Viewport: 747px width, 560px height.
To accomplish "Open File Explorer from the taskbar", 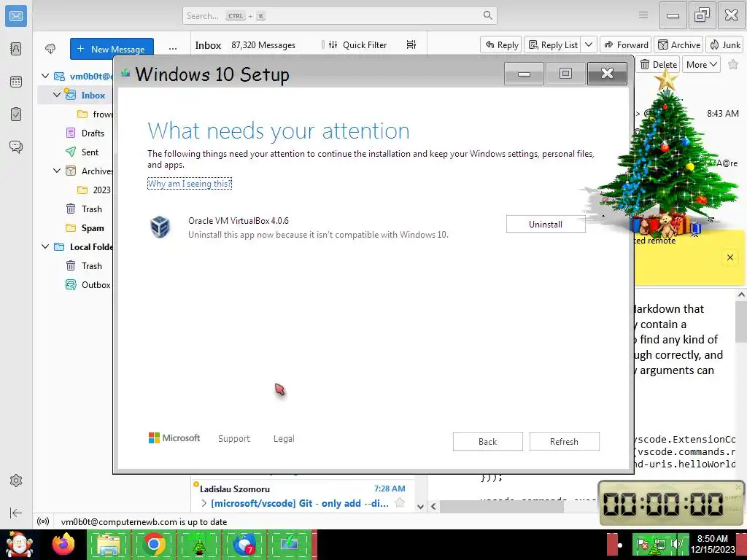I will click(109, 544).
